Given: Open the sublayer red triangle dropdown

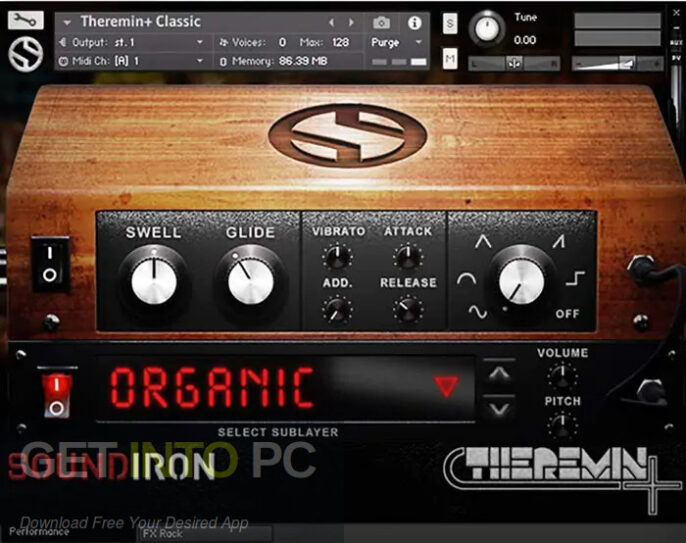Looking at the screenshot, I should pyautogui.click(x=446, y=386).
